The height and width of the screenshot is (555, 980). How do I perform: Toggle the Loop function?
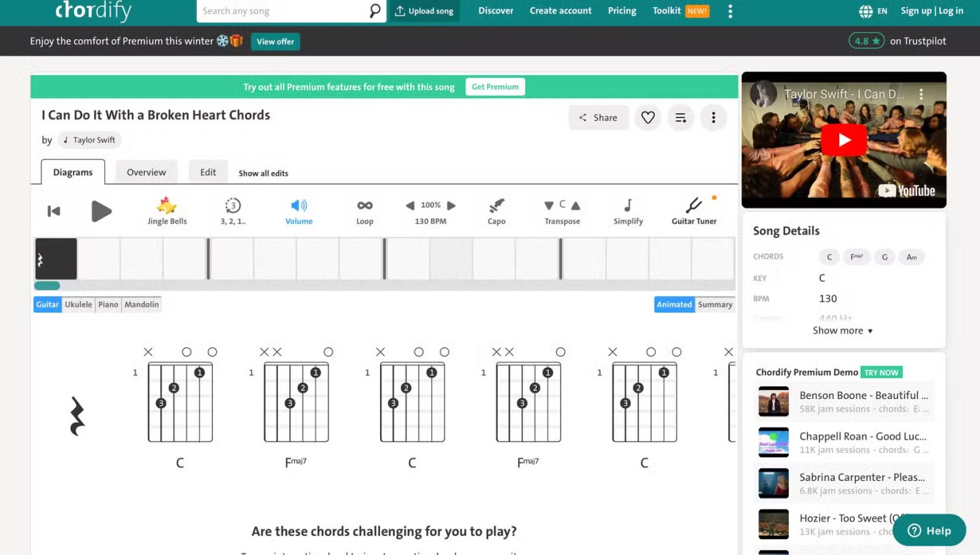tap(365, 206)
